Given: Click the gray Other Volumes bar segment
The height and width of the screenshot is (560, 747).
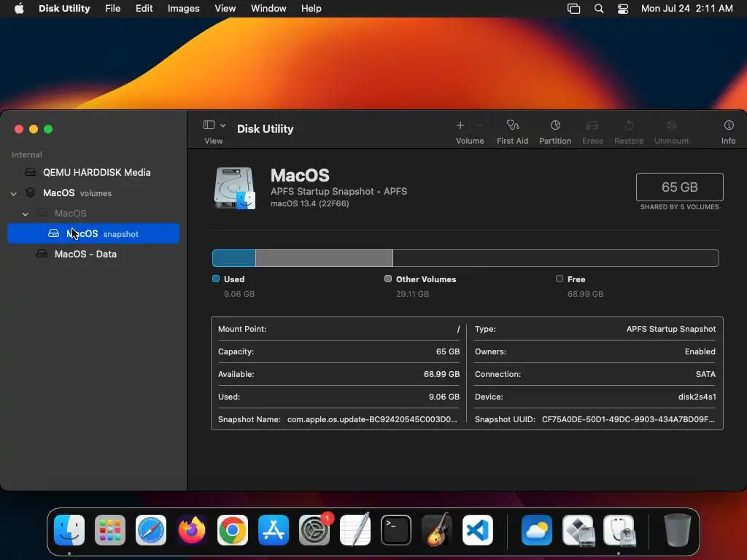Looking at the screenshot, I should (324, 258).
